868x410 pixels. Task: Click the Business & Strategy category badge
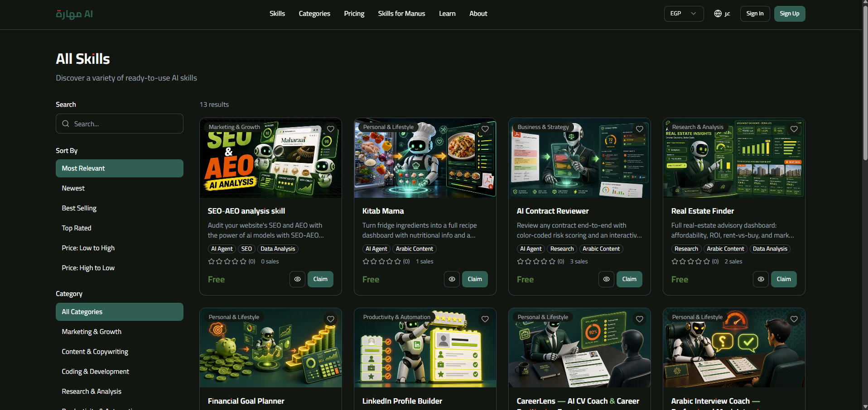pyautogui.click(x=543, y=127)
